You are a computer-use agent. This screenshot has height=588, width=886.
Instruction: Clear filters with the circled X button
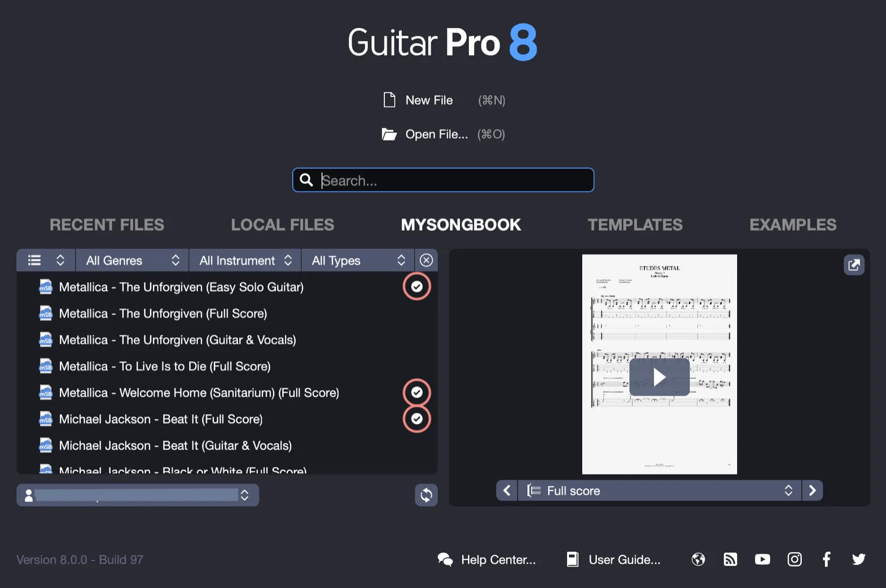click(426, 260)
